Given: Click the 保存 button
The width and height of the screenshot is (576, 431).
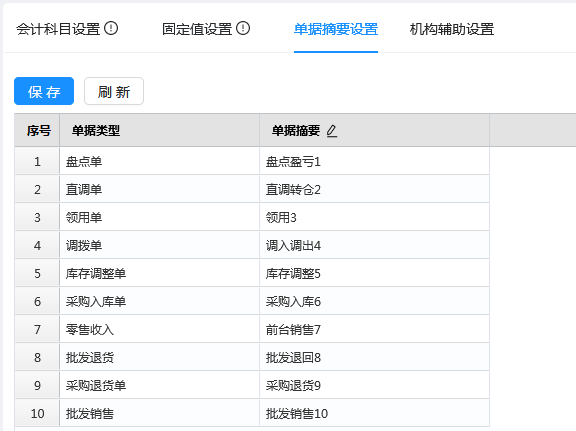Looking at the screenshot, I should [x=44, y=91].
